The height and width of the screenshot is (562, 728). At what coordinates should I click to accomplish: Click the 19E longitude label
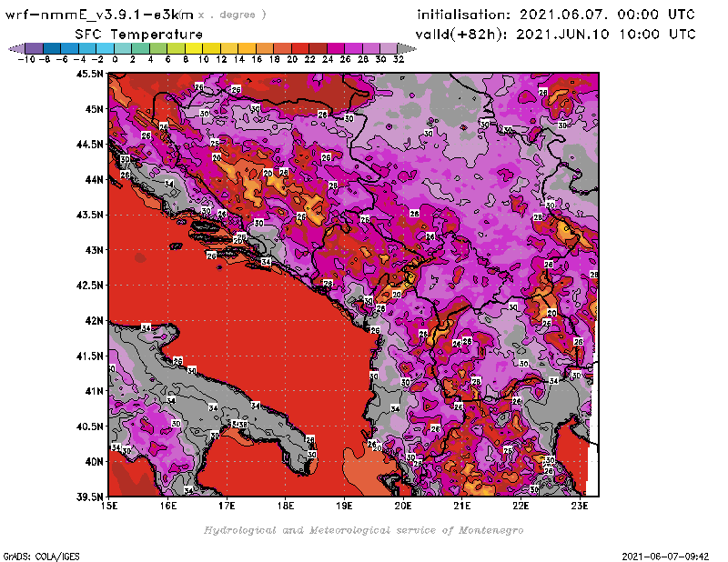coord(344,506)
